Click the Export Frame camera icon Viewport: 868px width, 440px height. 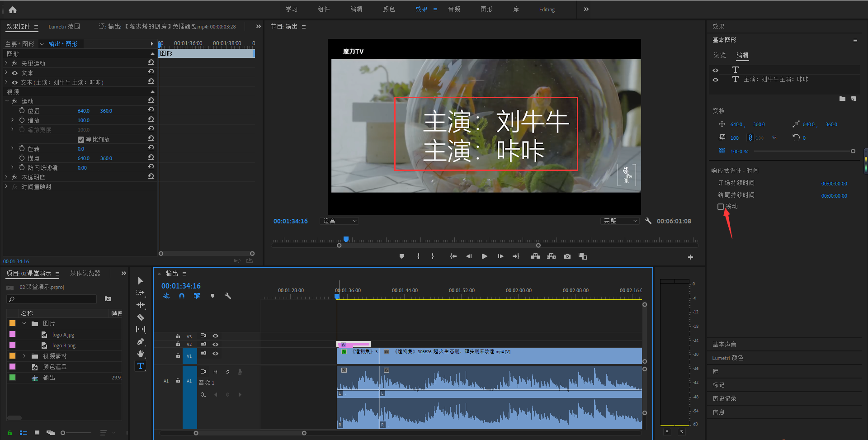567,256
